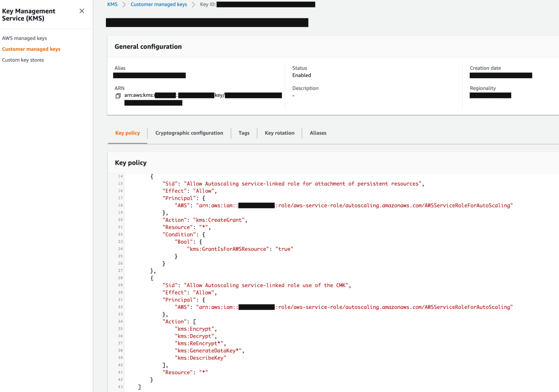Open the KMS breadcrumb link
The width and height of the screenshot is (559, 392).
(x=112, y=4)
